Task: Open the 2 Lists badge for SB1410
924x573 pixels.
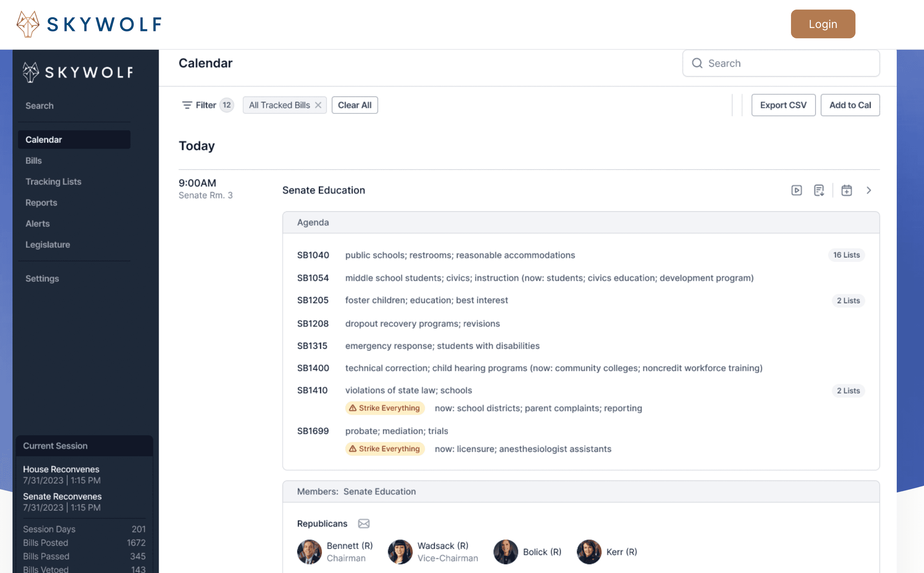Action: click(x=848, y=391)
